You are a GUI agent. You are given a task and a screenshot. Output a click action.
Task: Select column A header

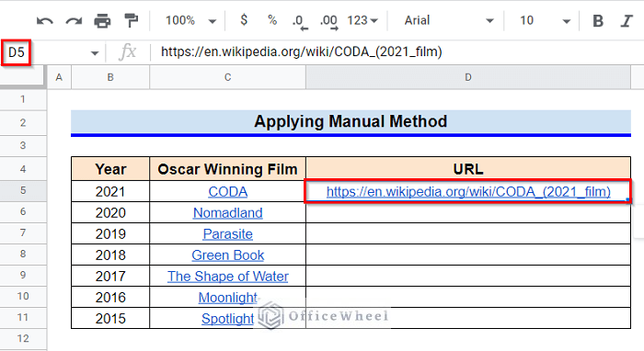[x=59, y=77]
